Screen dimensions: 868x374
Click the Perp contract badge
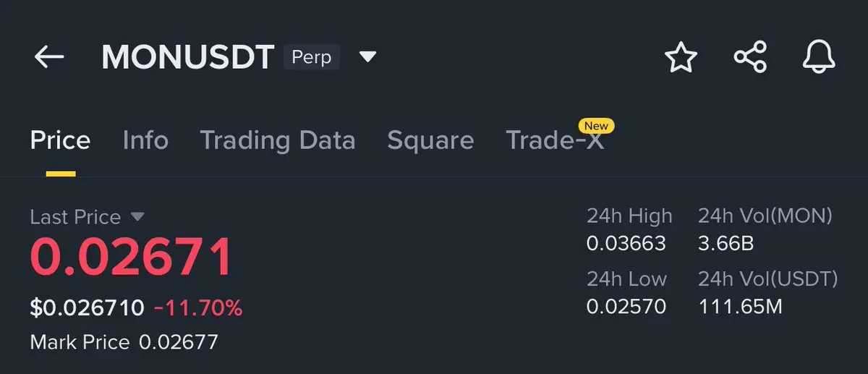pos(311,56)
